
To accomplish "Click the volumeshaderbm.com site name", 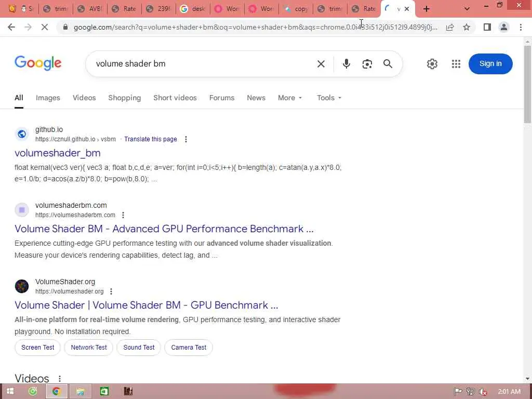I will click(71, 205).
